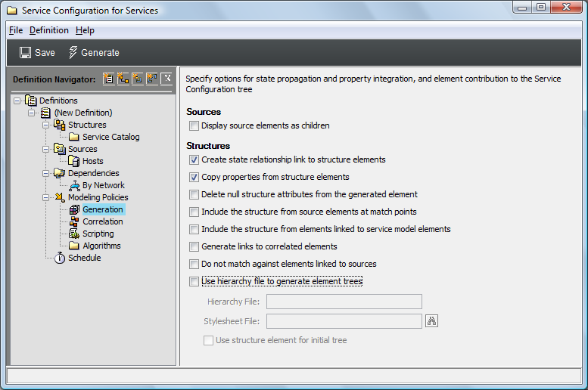The width and height of the screenshot is (588, 390).
Task: Select By Network in the tree
Action: click(104, 185)
